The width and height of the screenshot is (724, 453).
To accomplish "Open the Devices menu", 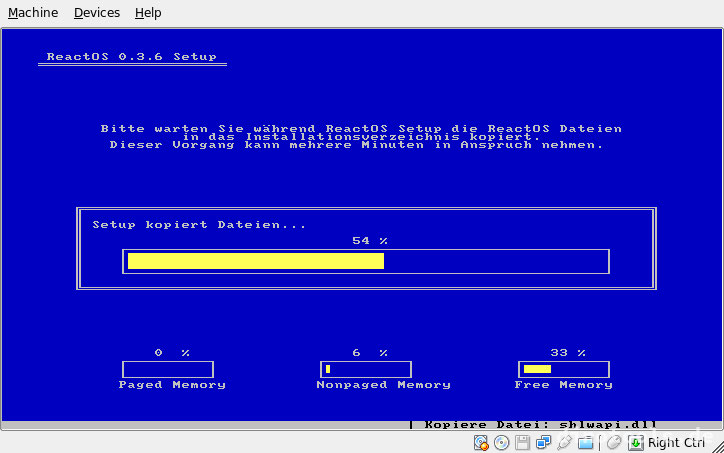I will click(97, 12).
